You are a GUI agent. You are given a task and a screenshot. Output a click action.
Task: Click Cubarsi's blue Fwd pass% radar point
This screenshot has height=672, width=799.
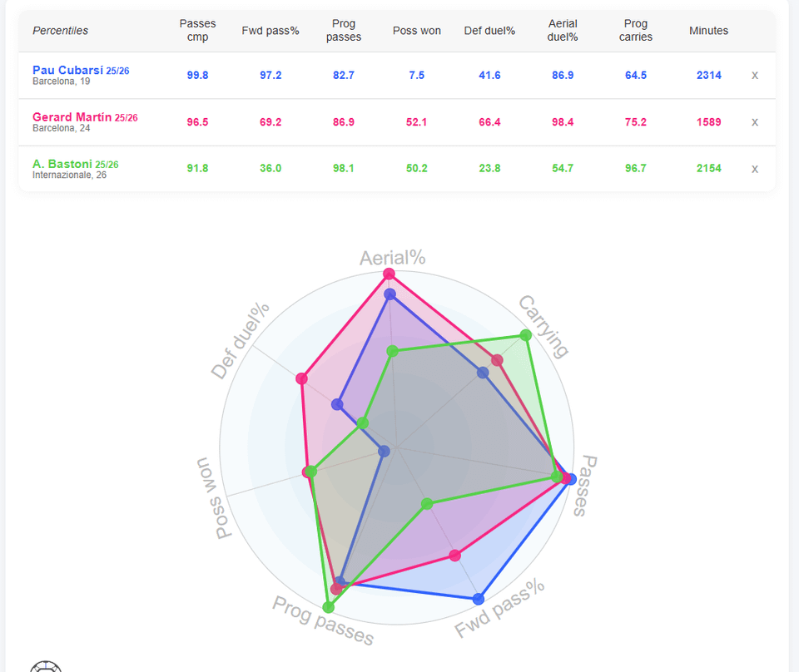coord(479,599)
